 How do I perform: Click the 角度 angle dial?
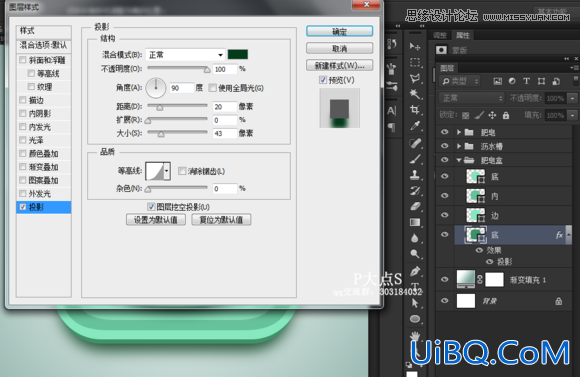(156, 88)
